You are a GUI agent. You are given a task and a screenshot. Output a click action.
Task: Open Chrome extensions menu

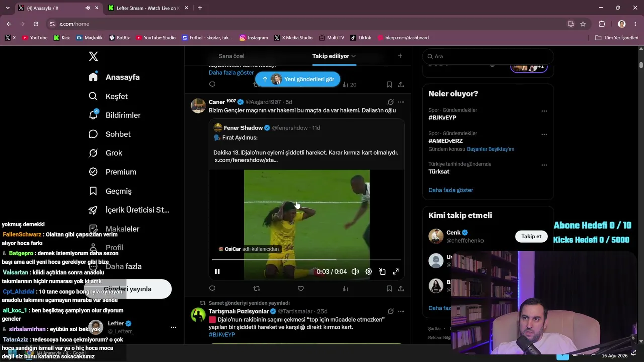click(602, 24)
